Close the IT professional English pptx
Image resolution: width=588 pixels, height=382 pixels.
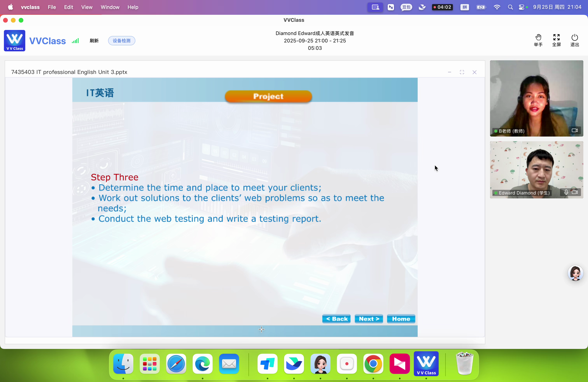click(474, 72)
